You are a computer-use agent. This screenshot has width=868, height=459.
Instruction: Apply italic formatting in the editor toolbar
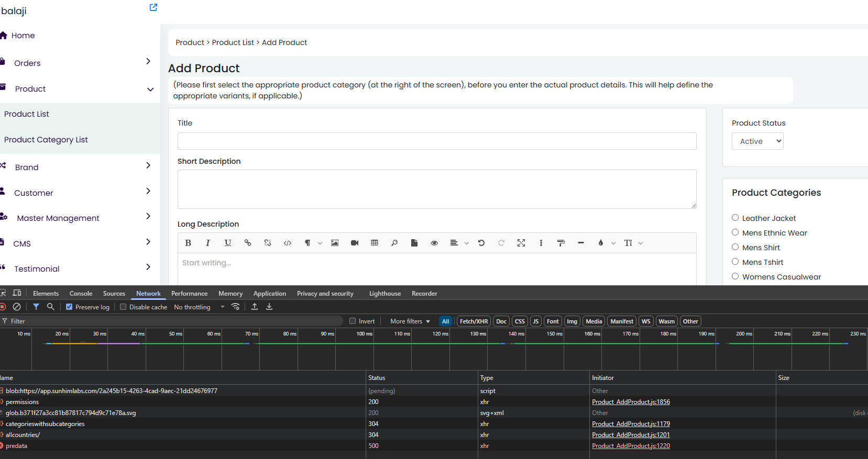(208, 243)
